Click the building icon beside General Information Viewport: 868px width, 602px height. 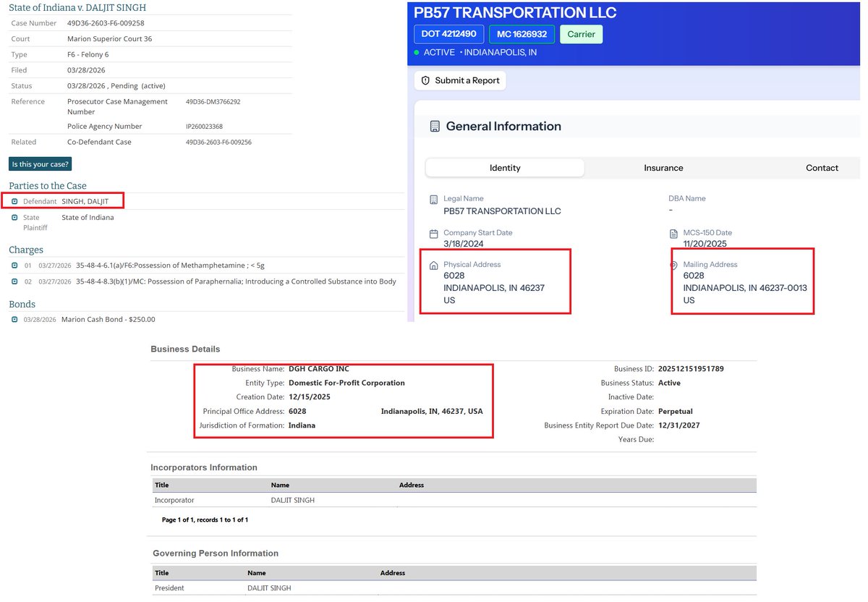tap(435, 126)
